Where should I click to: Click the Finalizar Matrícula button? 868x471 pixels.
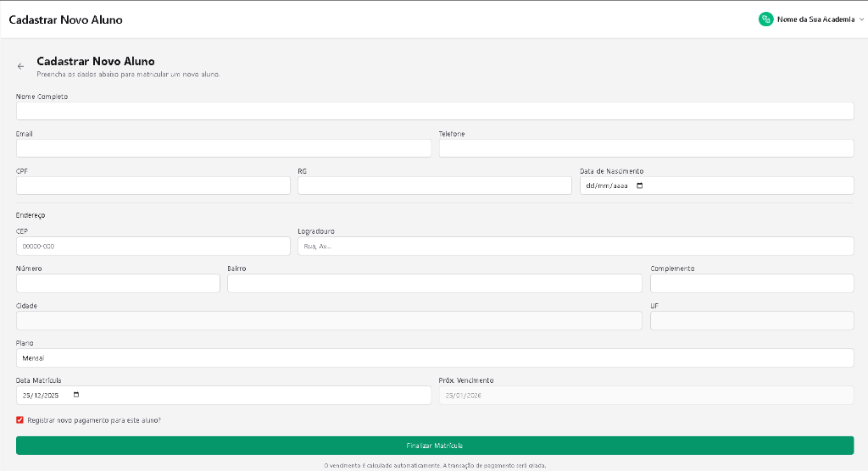pyautogui.click(x=434, y=446)
